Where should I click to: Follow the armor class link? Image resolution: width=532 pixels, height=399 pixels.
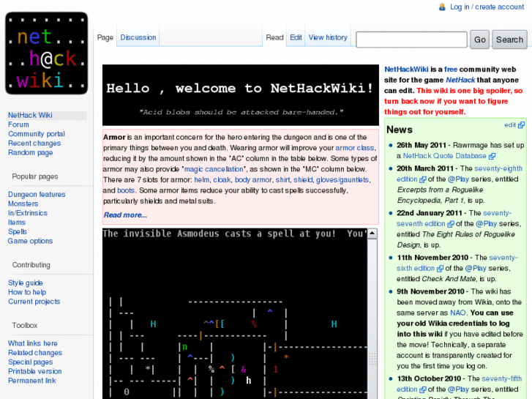pos(355,148)
